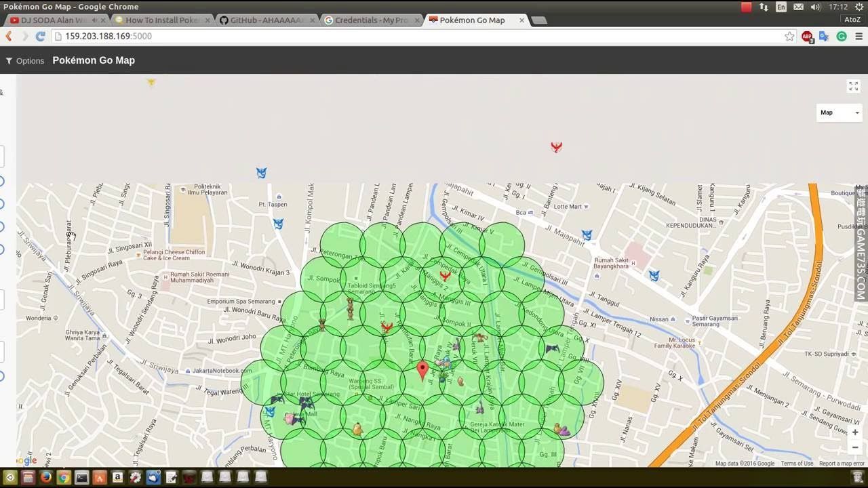This screenshot has height=488, width=868.
Task: Expand the Options filter menu
Action: point(24,61)
